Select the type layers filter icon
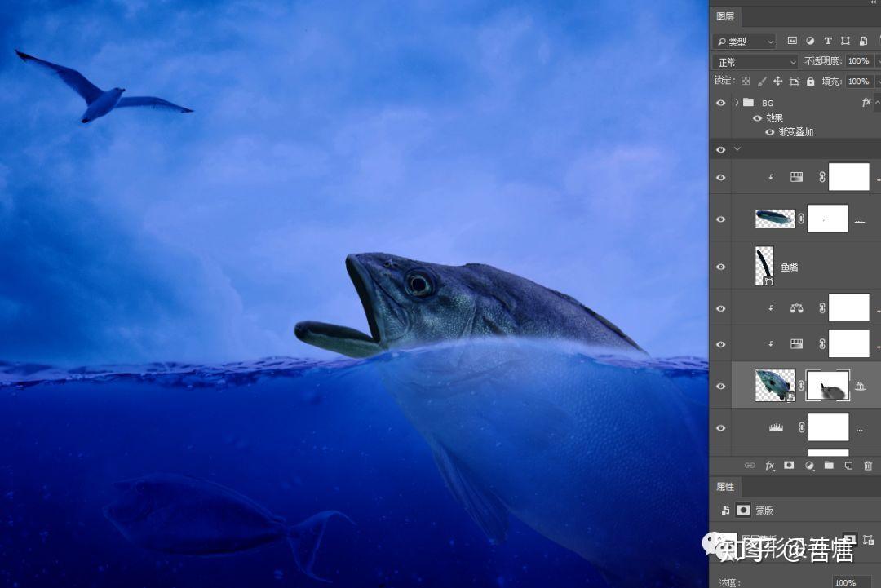Screen dimensions: 881x588 point(827,40)
